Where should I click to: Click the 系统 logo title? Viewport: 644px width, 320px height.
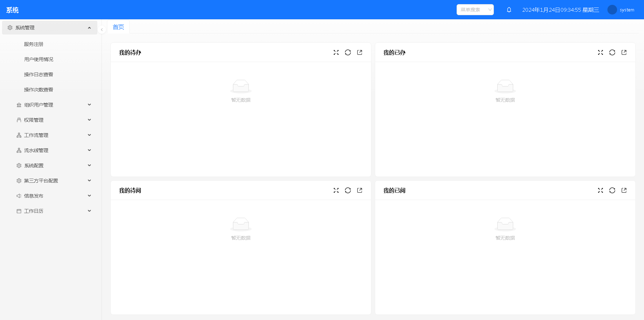click(x=12, y=10)
